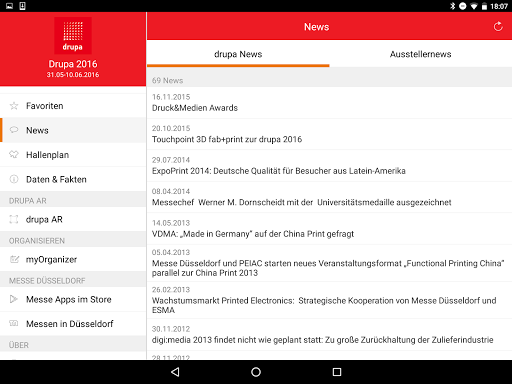Tap the Messe Apps im Store play icon
512x384 pixels.
click(x=14, y=299)
